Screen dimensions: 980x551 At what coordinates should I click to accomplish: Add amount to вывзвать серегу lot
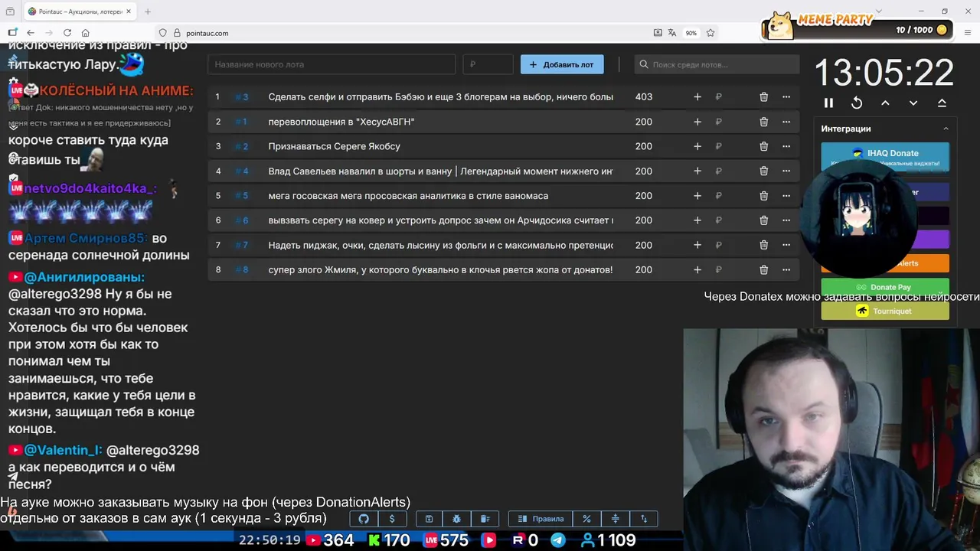697,220
